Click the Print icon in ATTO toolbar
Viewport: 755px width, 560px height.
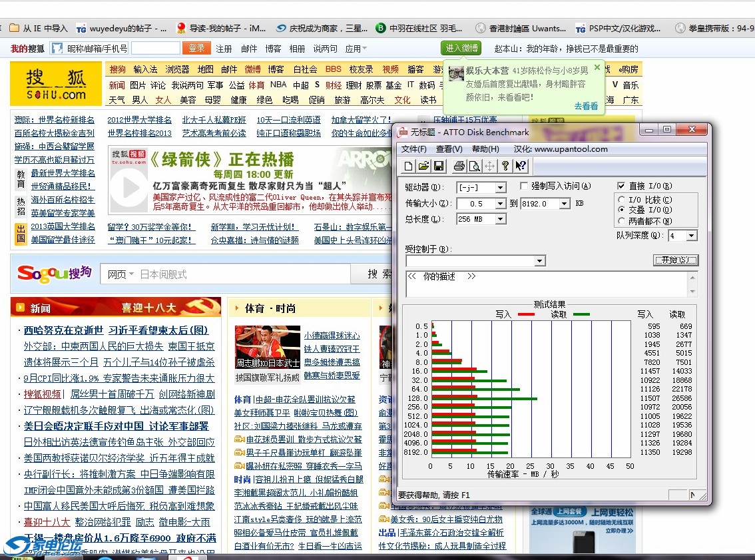pyautogui.click(x=459, y=166)
